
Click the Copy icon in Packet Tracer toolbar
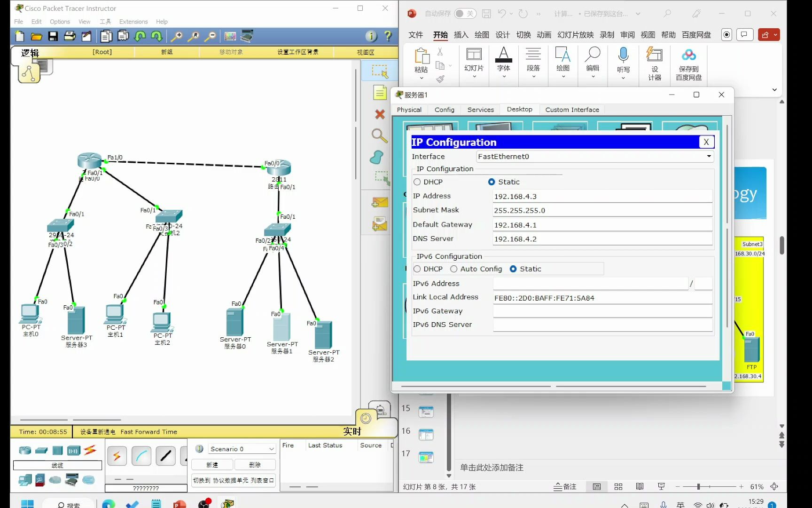(x=106, y=36)
